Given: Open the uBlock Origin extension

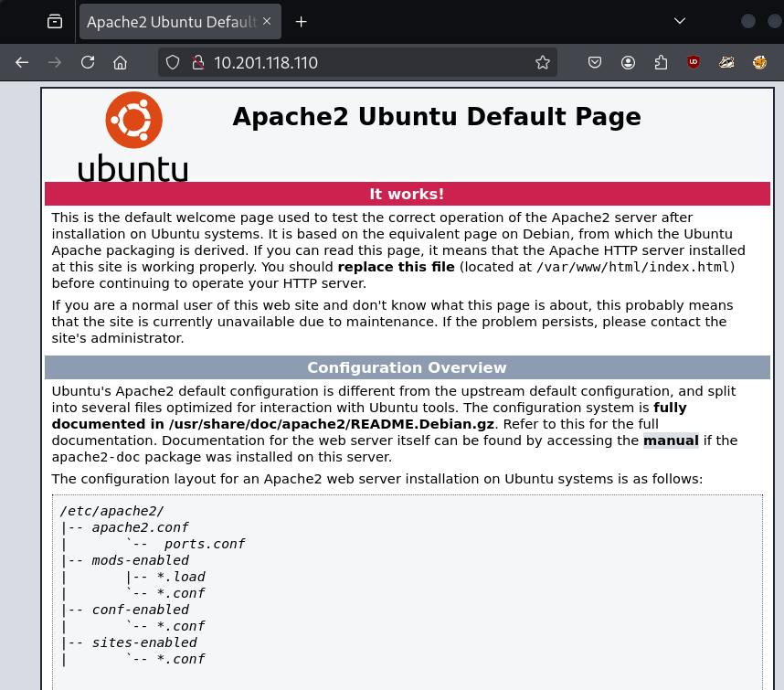Looking at the screenshot, I should [694, 62].
